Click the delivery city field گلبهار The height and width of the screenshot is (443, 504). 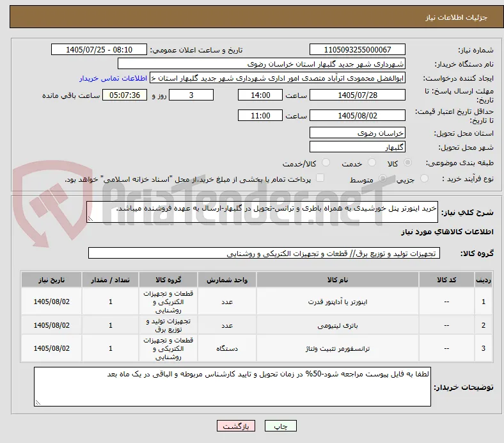(357, 147)
